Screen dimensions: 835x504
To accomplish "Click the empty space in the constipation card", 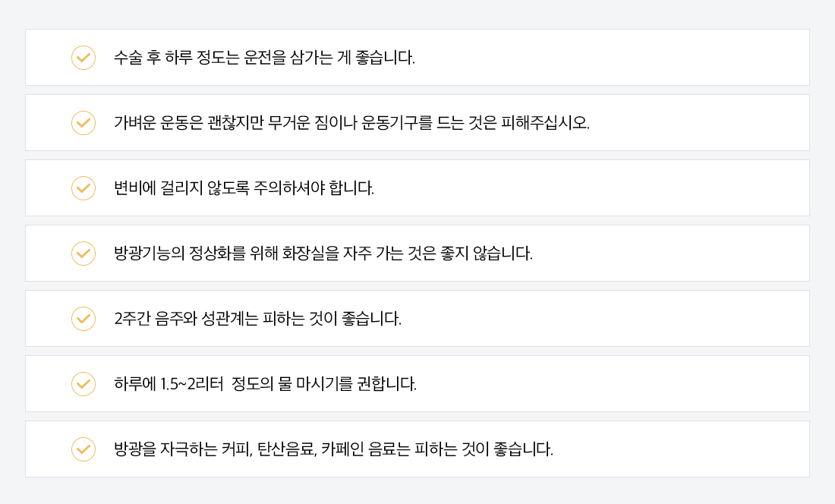I will 591,188.
